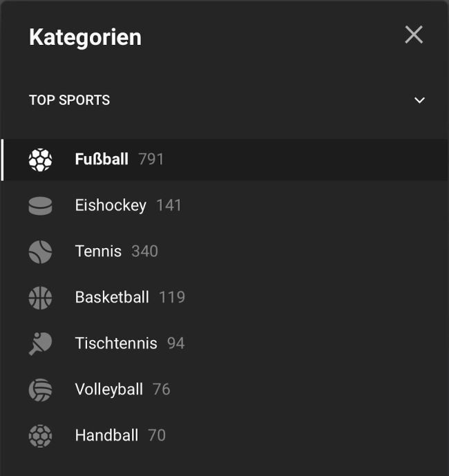This screenshot has height=476, width=449.
Task: Click the Tennis event count 340
Action: [x=145, y=251]
